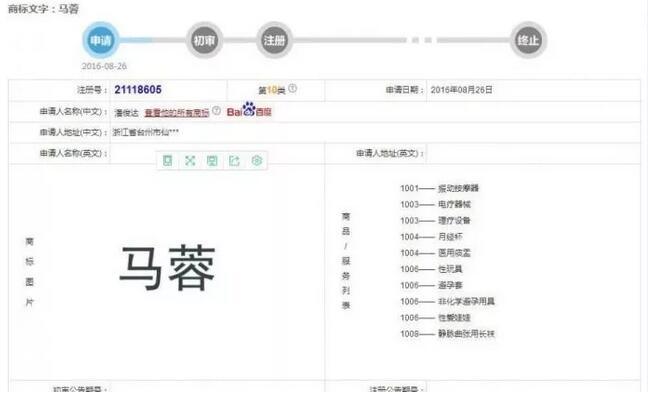
Task: Click the applicant name 潘俊达
Action: tap(127, 111)
